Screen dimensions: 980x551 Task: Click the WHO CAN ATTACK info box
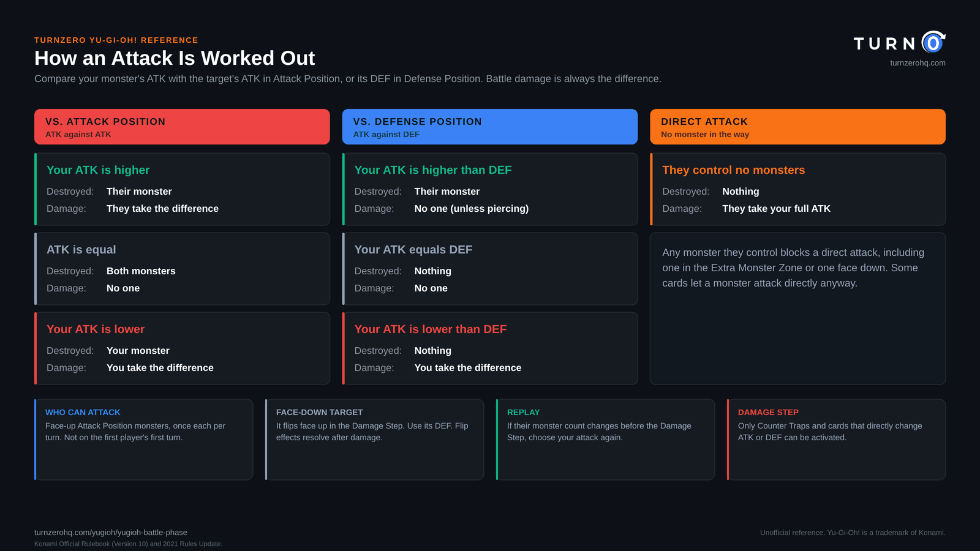143,440
